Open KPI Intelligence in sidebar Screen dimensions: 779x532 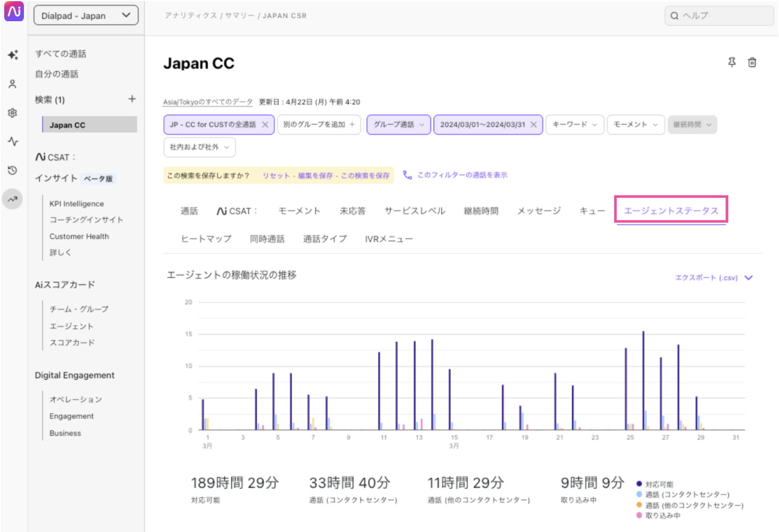coord(76,204)
